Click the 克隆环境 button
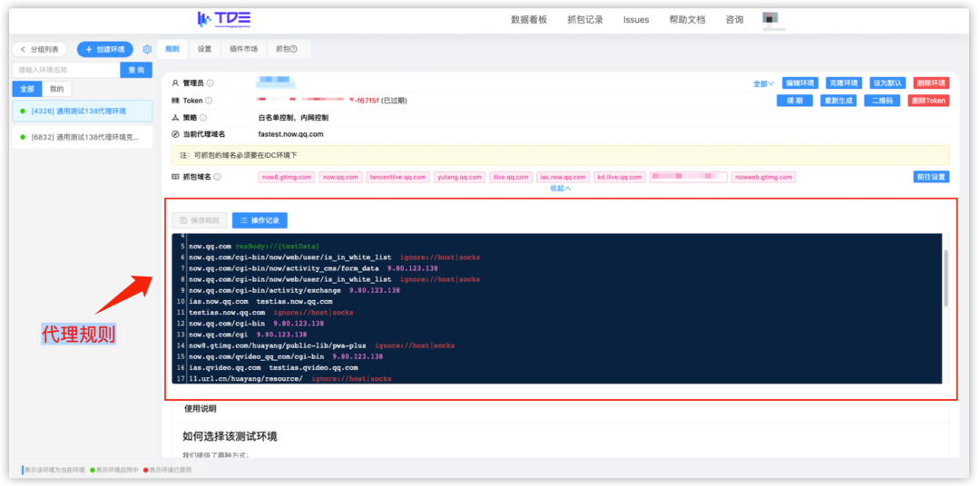980x486 pixels. coord(844,83)
